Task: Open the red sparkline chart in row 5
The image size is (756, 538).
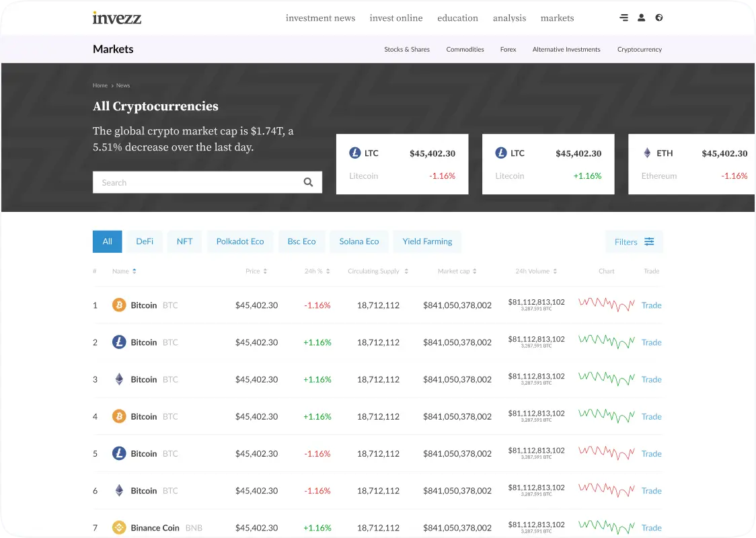Action: [x=607, y=453]
